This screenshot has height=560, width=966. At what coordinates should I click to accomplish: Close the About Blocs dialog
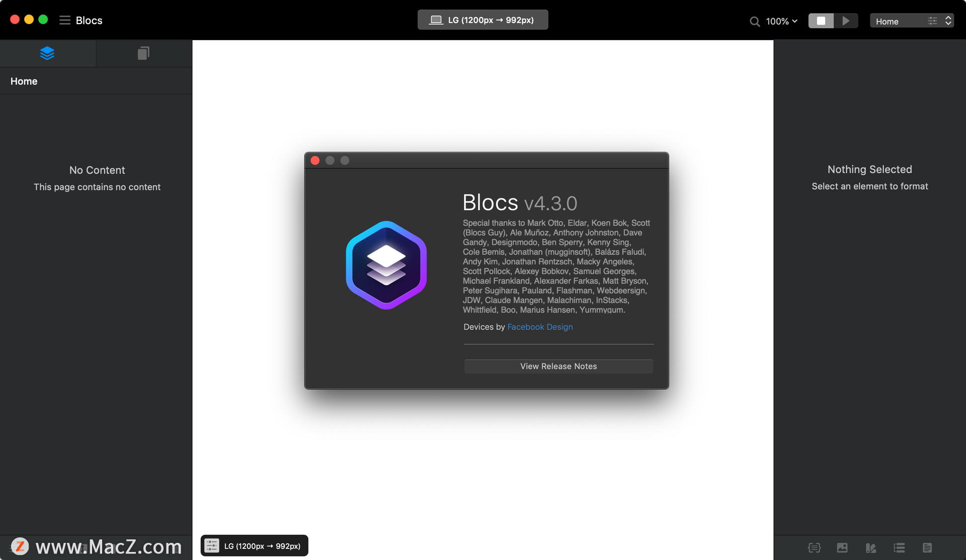315,160
